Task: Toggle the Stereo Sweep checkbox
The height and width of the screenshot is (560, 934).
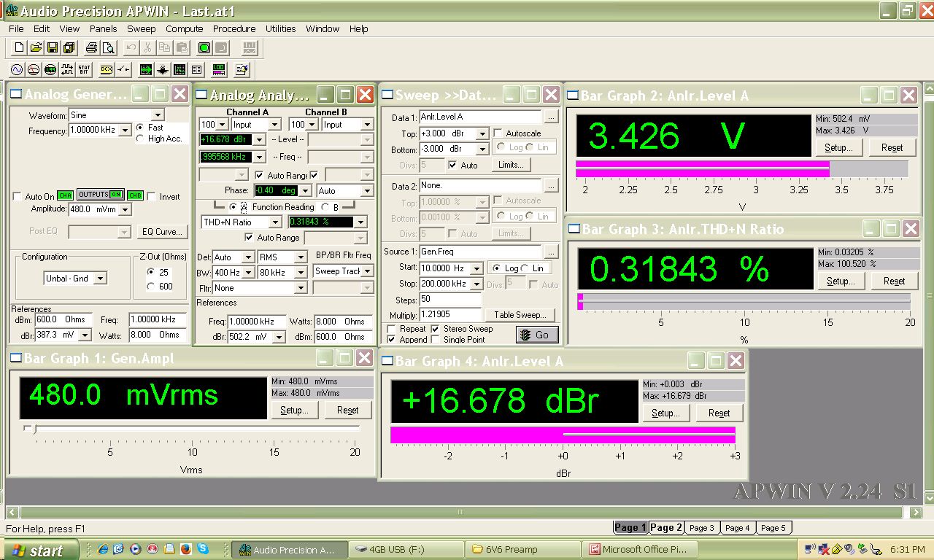Action: pyautogui.click(x=436, y=329)
